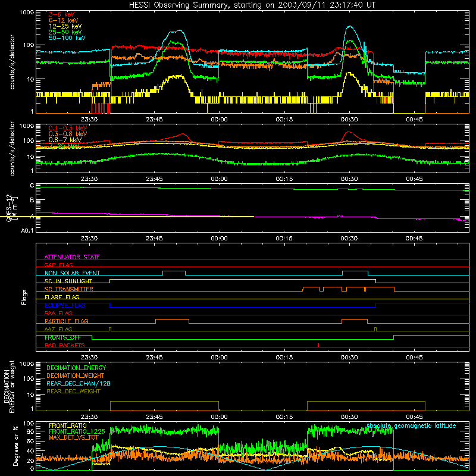Click the GAP_FLAG label
476x476 pixels.
tap(58, 265)
